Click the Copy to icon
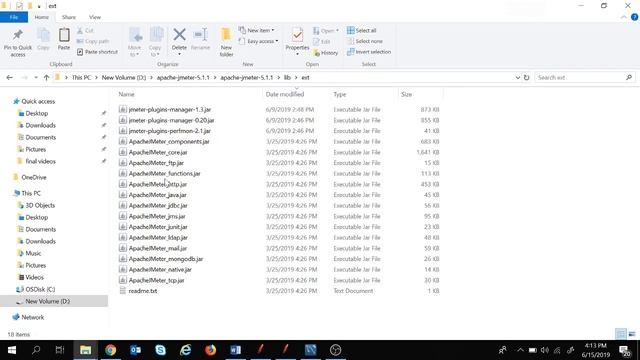 tap(156, 35)
